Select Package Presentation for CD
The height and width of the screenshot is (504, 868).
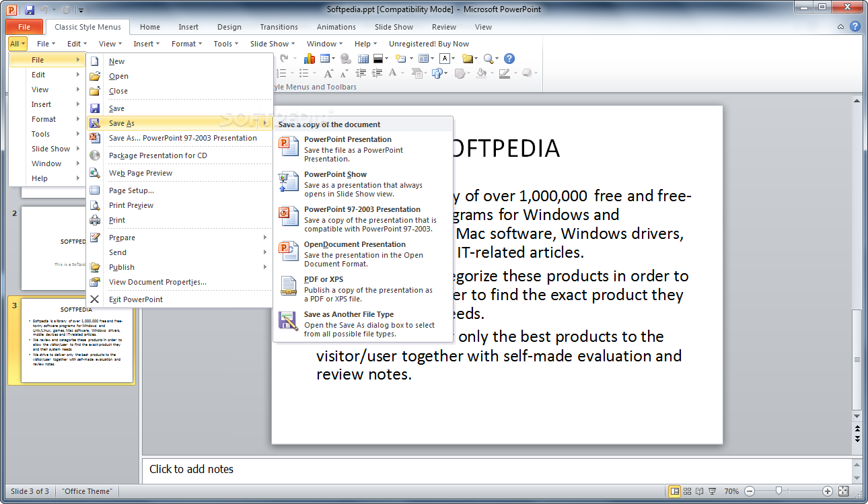pos(180,155)
